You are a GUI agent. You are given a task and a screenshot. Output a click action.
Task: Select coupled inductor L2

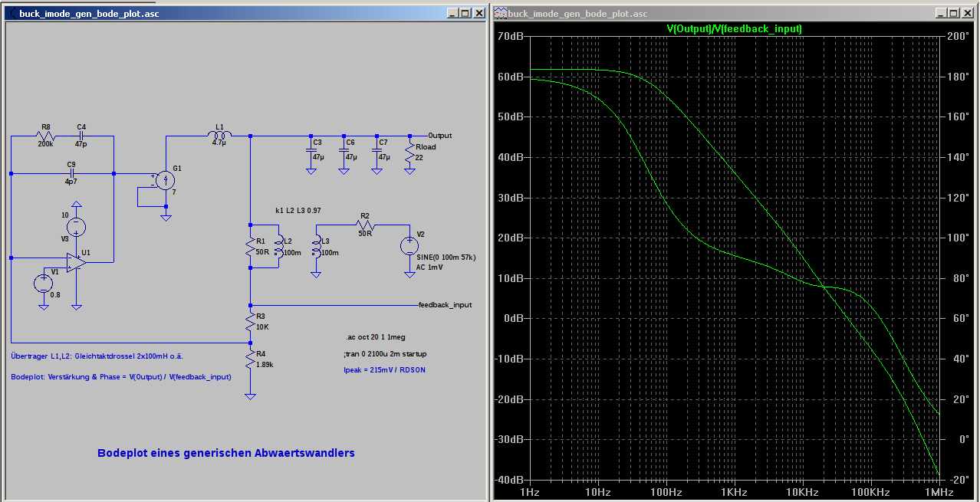tap(278, 247)
